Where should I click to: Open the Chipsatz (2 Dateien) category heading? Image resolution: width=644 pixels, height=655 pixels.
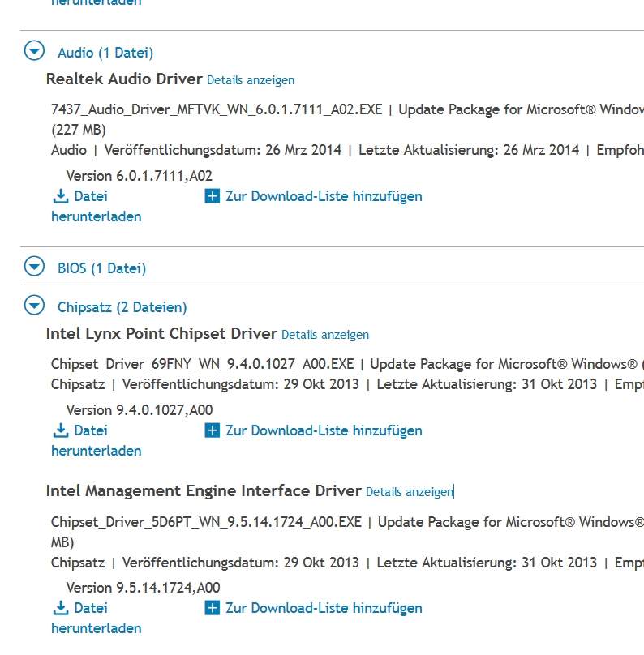coord(122,307)
